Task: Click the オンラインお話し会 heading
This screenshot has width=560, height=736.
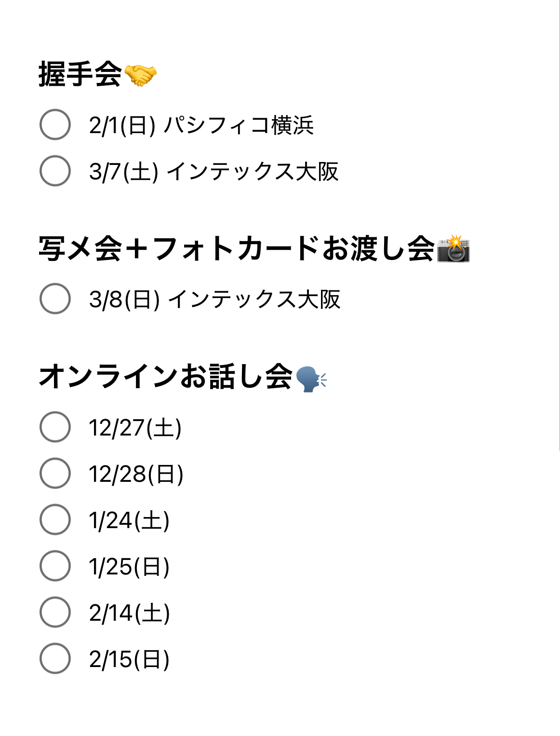Action: [x=165, y=377]
